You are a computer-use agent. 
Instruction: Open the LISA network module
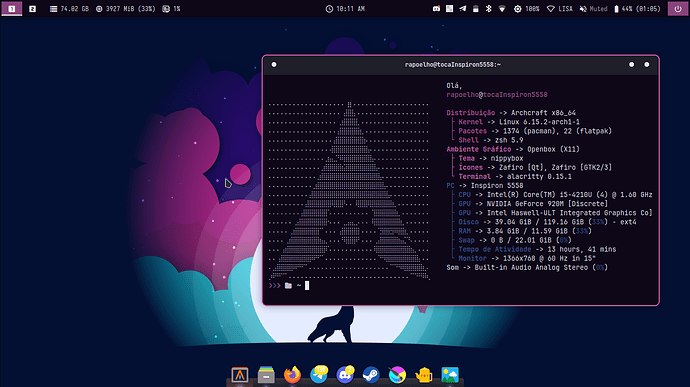pyautogui.click(x=560, y=9)
